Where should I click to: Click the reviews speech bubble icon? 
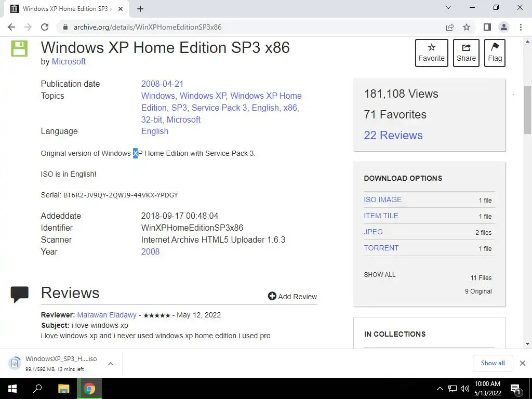tap(19, 294)
